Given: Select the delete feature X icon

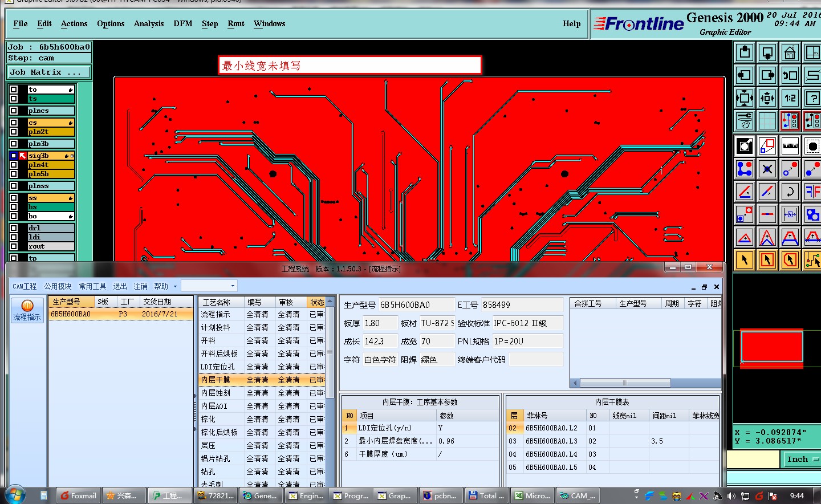Looking at the screenshot, I should [x=767, y=169].
